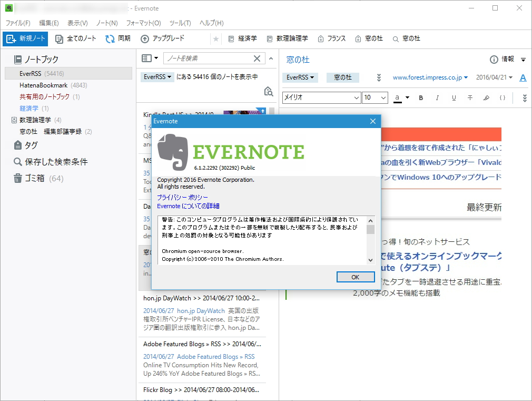Open the Adobe Featured Blogs note
Image resolution: width=532 pixels, height=401 pixels.
tap(202, 359)
